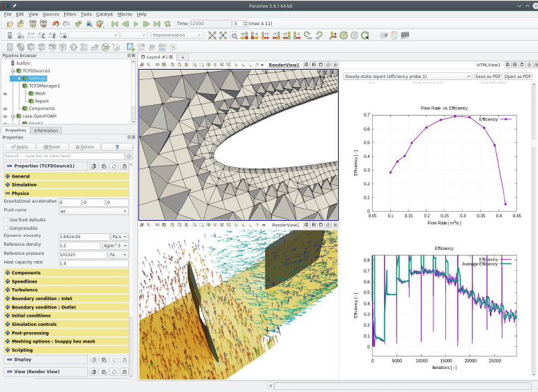This screenshot has width=538, height=392.
Task: Maximize the RenderView2 pane
Action: click(x=321, y=225)
